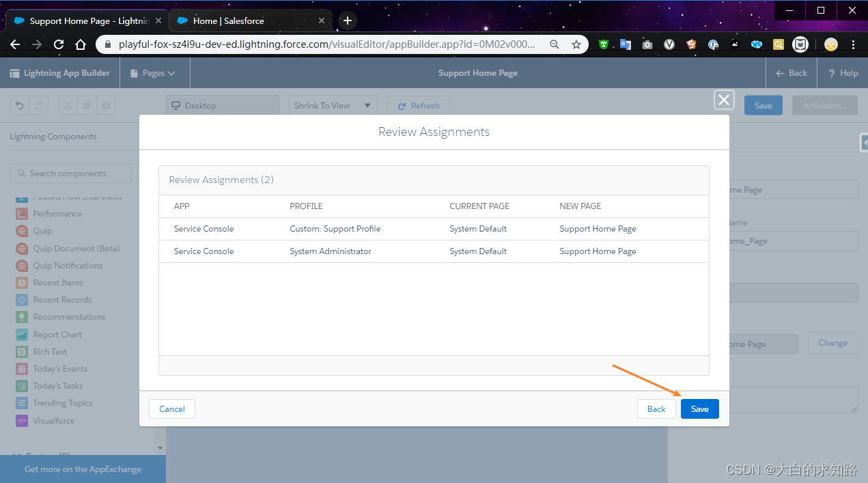
Task: Click Save in the Review Assignments dialog
Action: (x=700, y=409)
